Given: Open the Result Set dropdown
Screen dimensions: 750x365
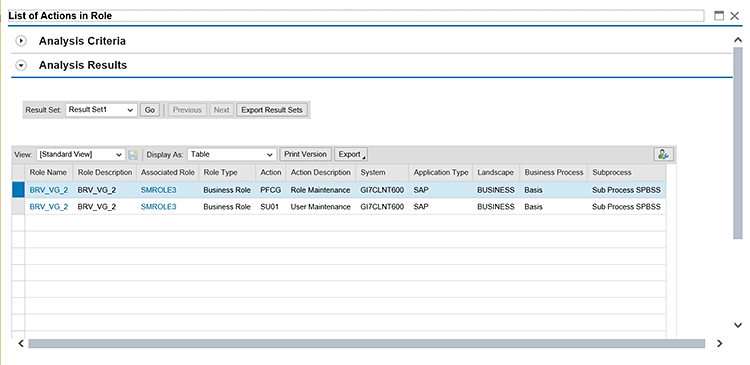Looking at the screenshot, I should pyautogui.click(x=101, y=110).
